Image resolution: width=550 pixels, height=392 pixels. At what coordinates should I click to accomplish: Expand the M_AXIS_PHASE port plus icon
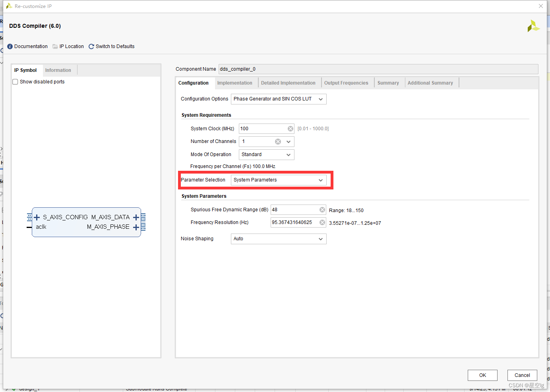pyautogui.click(x=136, y=227)
